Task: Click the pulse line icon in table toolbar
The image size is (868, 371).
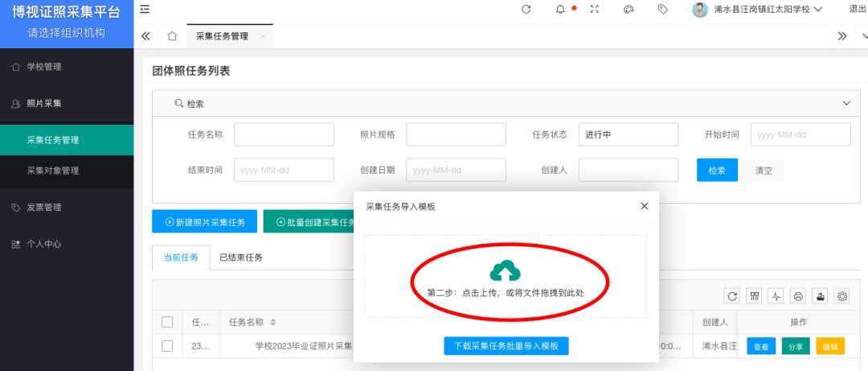Action: point(776,296)
